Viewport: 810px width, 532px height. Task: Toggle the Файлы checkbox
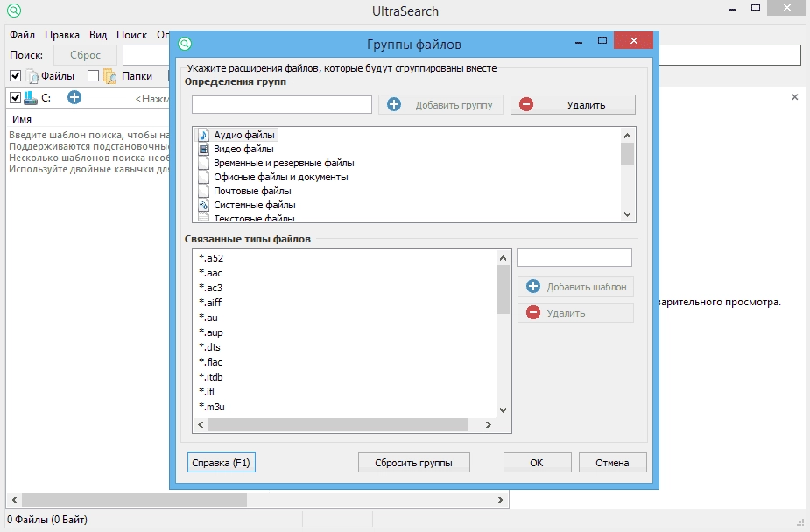16,76
